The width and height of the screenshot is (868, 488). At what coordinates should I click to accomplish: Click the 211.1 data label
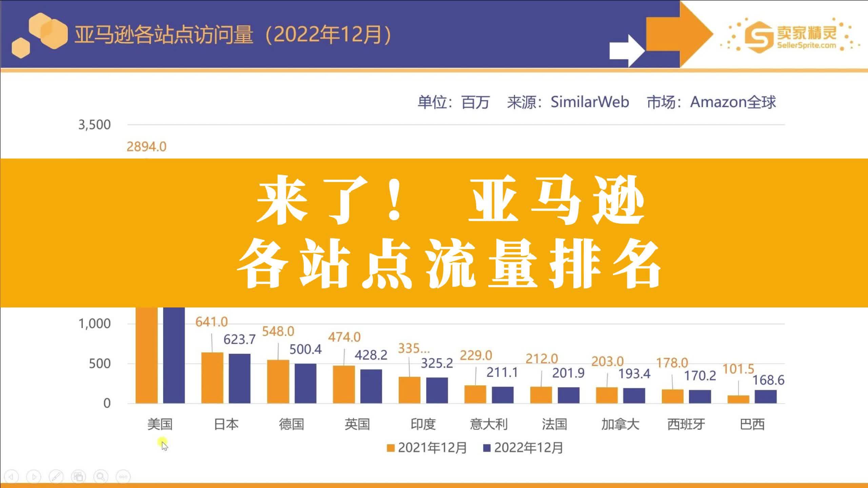pyautogui.click(x=502, y=373)
